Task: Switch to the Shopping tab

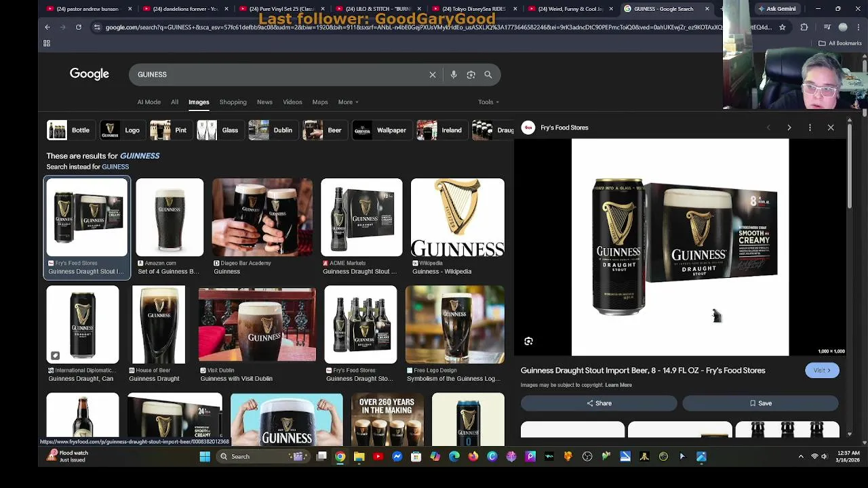Action: [233, 102]
